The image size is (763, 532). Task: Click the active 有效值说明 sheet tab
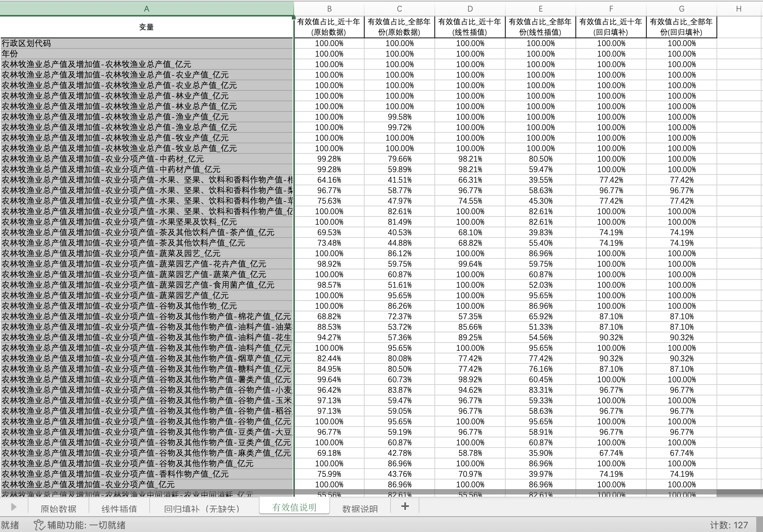click(x=294, y=508)
